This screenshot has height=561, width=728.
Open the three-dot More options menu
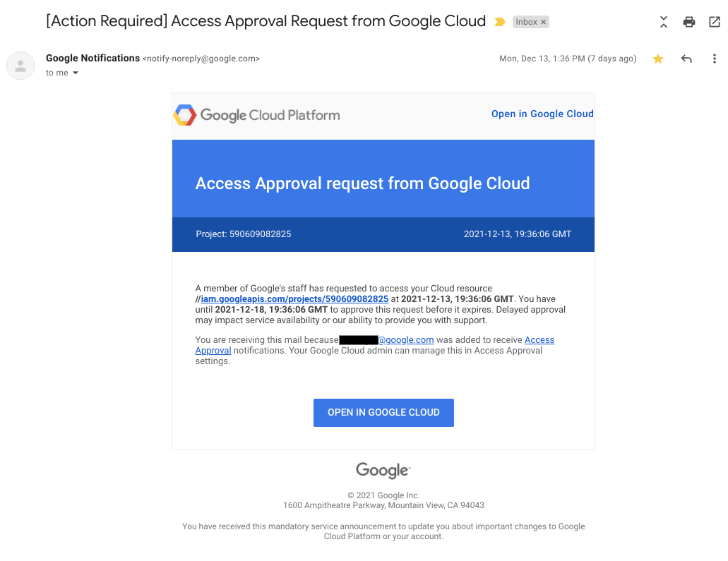pyautogui.click(x=715, y=59)
